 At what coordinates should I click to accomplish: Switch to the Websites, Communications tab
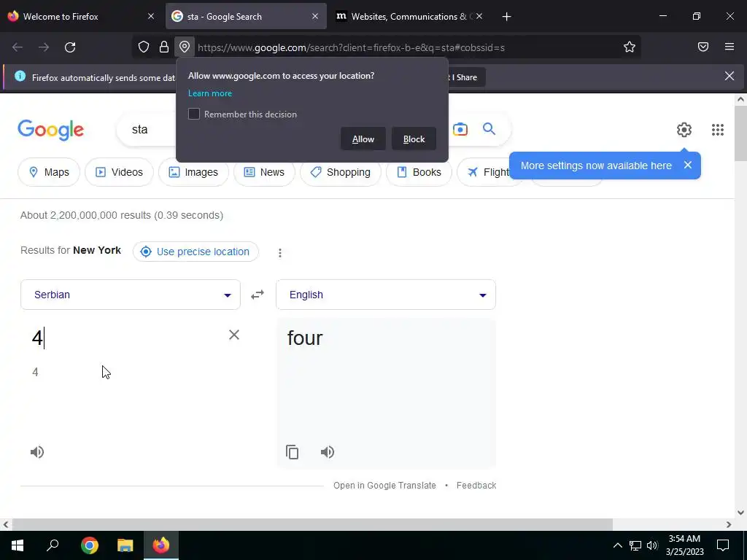[x=410, y=17]
